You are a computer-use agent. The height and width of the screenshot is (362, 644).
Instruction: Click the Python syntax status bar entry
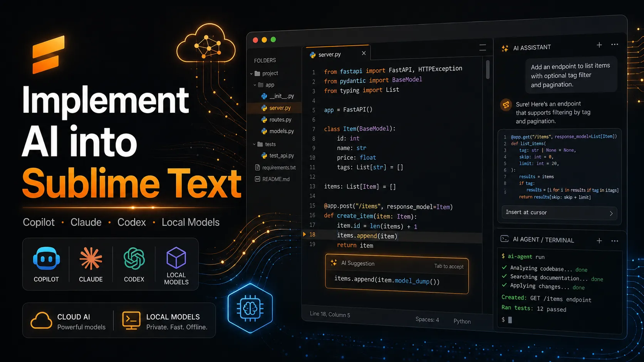click(462, 321)
